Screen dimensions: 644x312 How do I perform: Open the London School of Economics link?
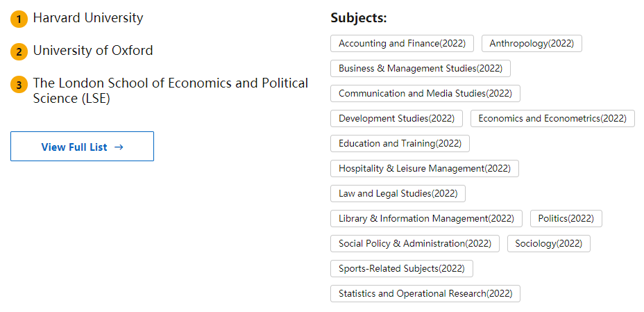[170, 90]
